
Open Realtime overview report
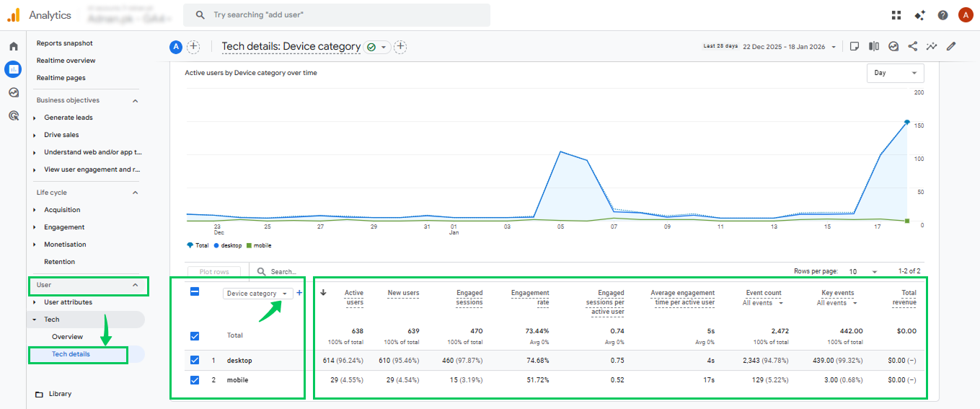66,61
